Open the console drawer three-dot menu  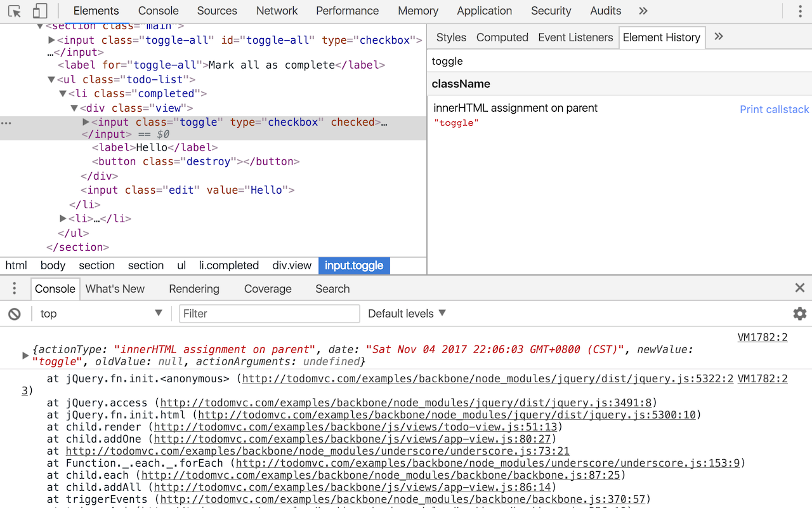point(14,289)
